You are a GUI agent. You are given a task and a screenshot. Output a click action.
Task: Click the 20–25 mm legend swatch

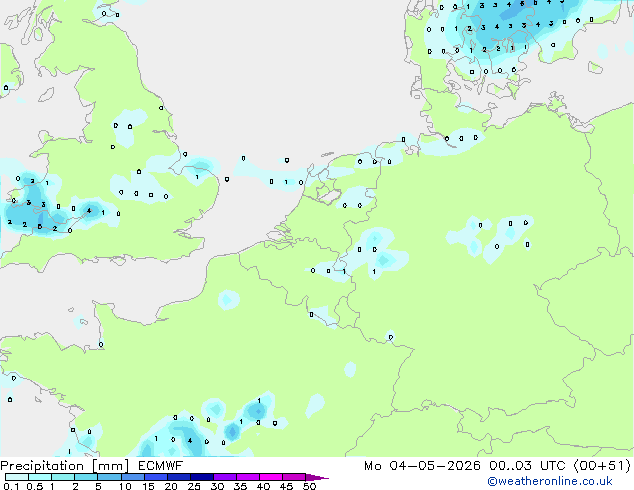179,477
